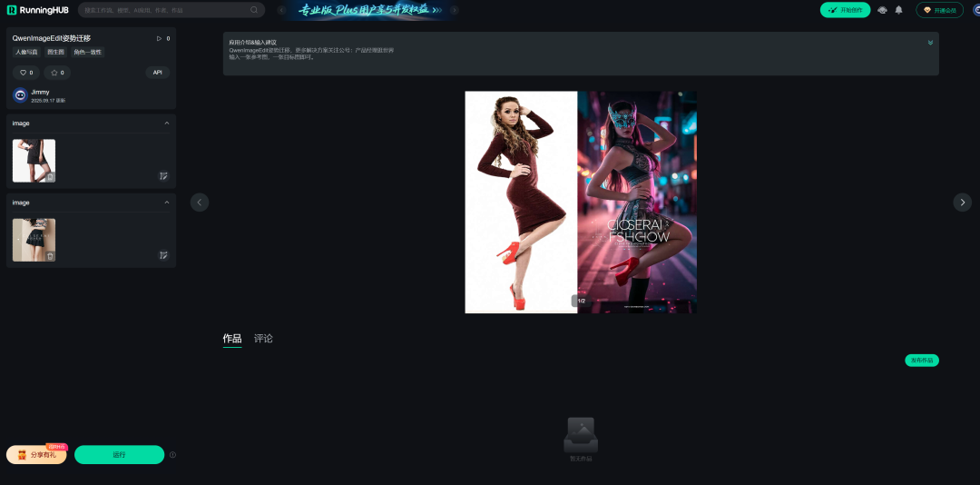Click the 发布作品 button
This screenshot has height=485, width=980.
[x=922, y=361]
